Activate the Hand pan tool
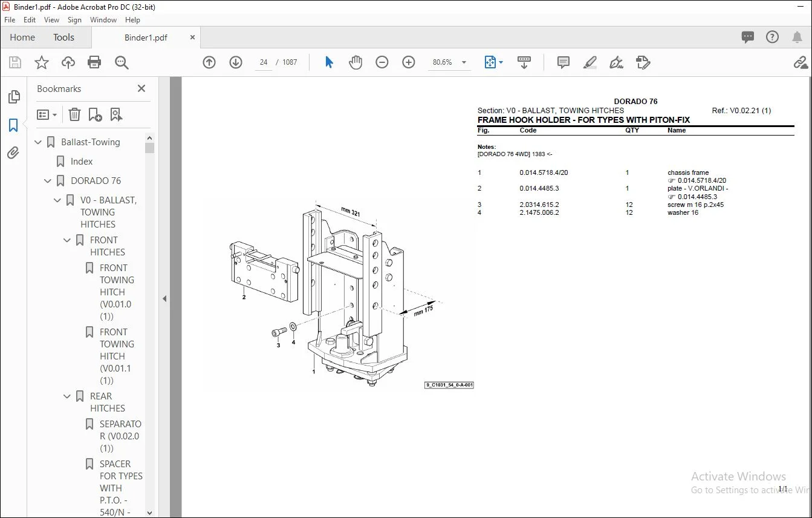This screenshot has width=812, height=518. click(x=356, y=62)
